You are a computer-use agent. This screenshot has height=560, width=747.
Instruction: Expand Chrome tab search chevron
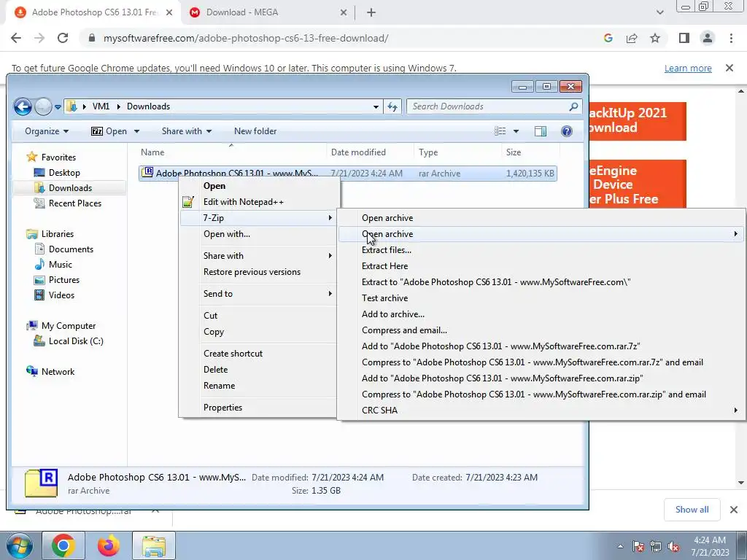(x=659, y=12)
